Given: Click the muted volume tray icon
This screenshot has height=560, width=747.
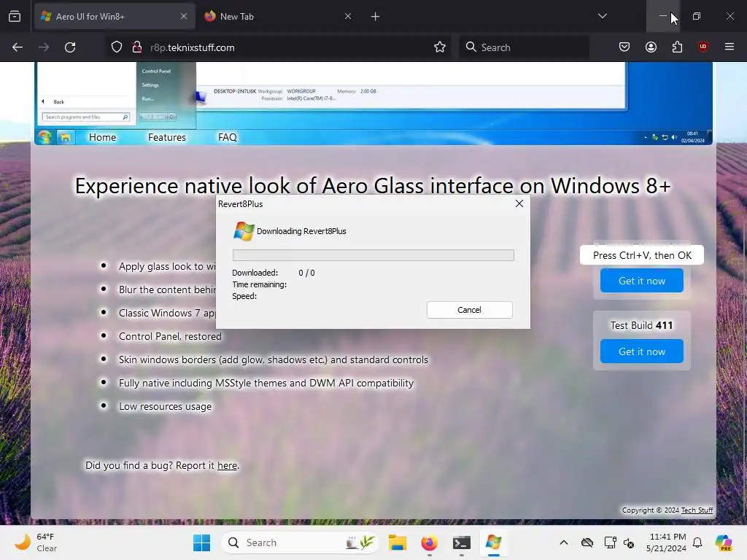Looking at the screenshot, I should tap(629, 542).
